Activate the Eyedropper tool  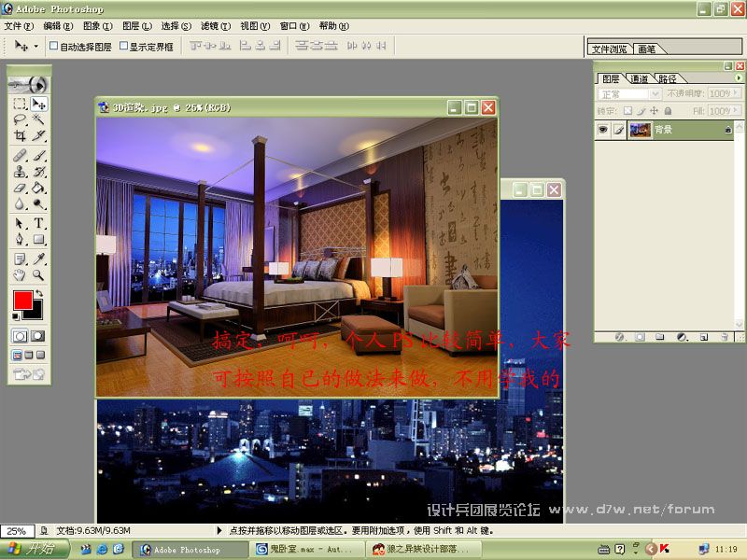click(x=39, y=259)
